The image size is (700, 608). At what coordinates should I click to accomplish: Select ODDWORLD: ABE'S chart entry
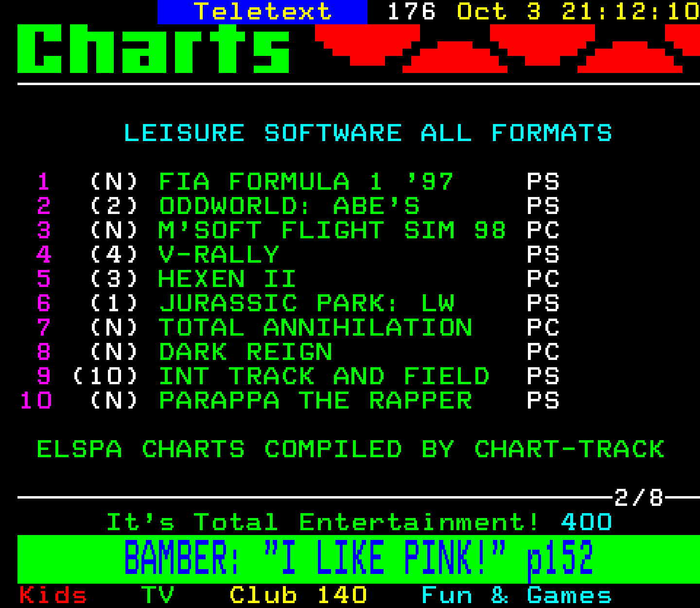289,206
